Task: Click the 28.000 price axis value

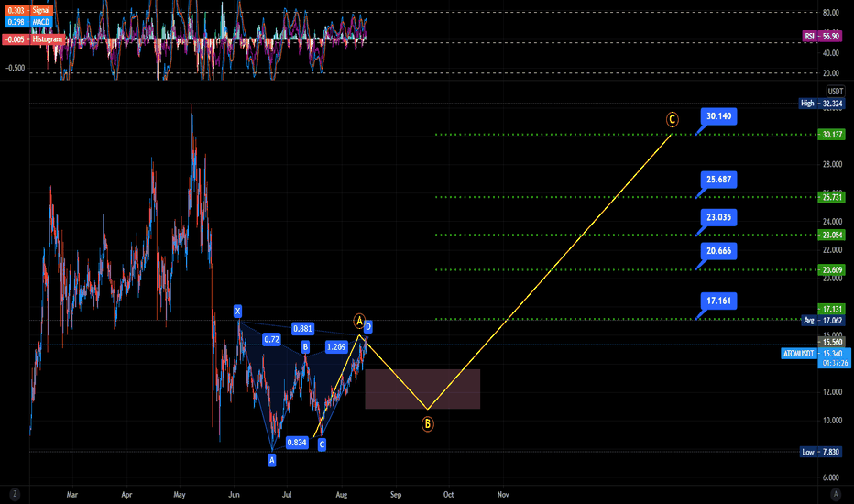Action: pos(832,165)
